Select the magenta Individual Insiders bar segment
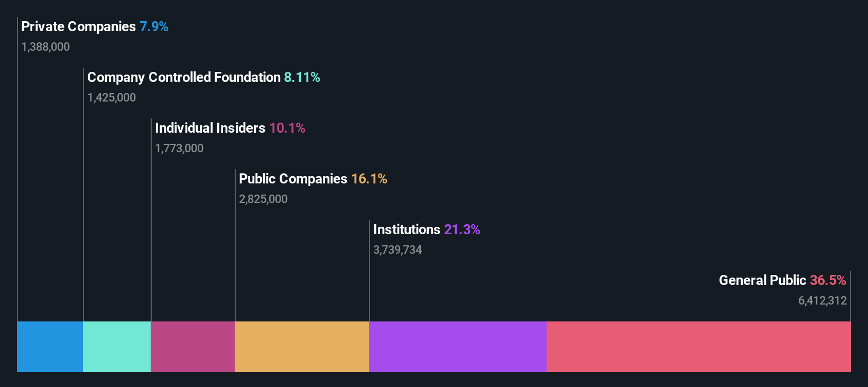This screenshot has height=387, width=868. (x=192, y=347)
